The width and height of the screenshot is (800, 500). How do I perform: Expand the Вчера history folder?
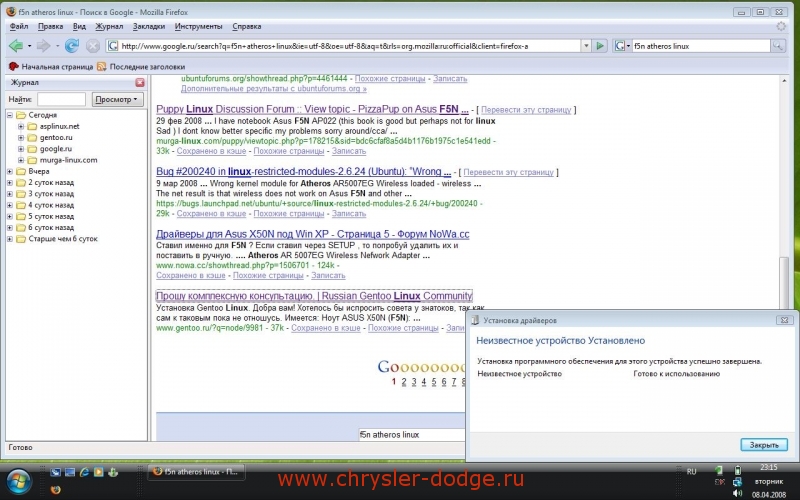point(10,171)
